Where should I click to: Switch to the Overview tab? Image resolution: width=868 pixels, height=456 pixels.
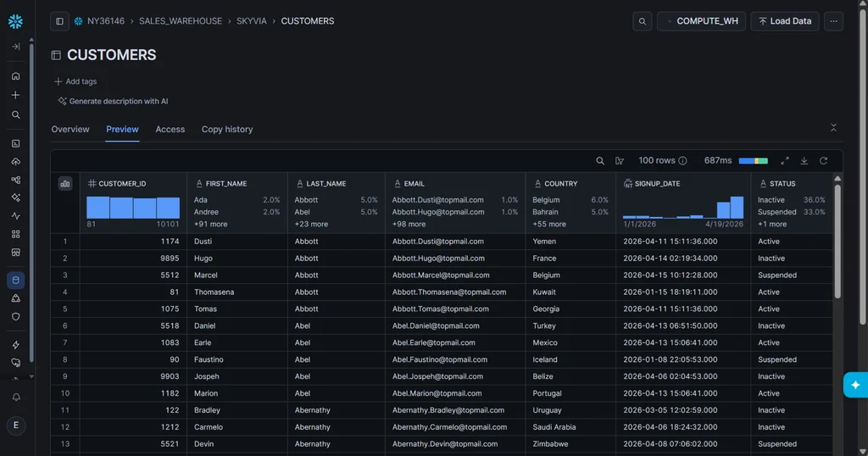pos(70,129)
